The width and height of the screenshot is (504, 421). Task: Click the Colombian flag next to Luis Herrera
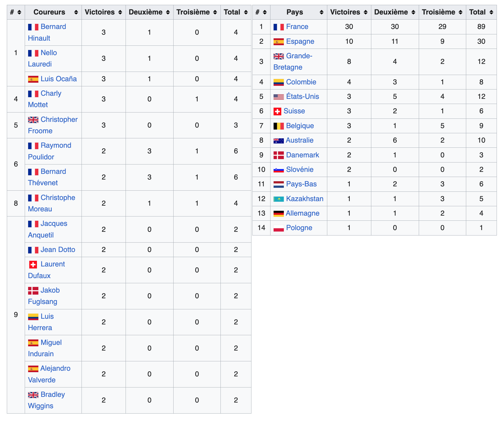33,317
